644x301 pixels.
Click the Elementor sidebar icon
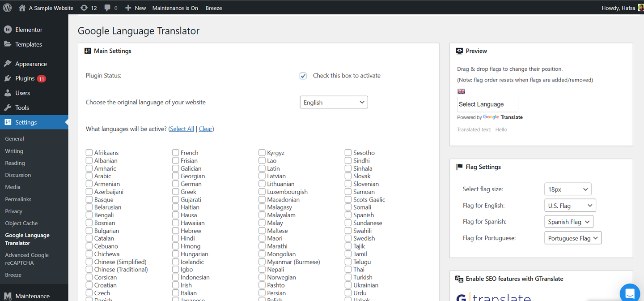[x=8, y=30]
